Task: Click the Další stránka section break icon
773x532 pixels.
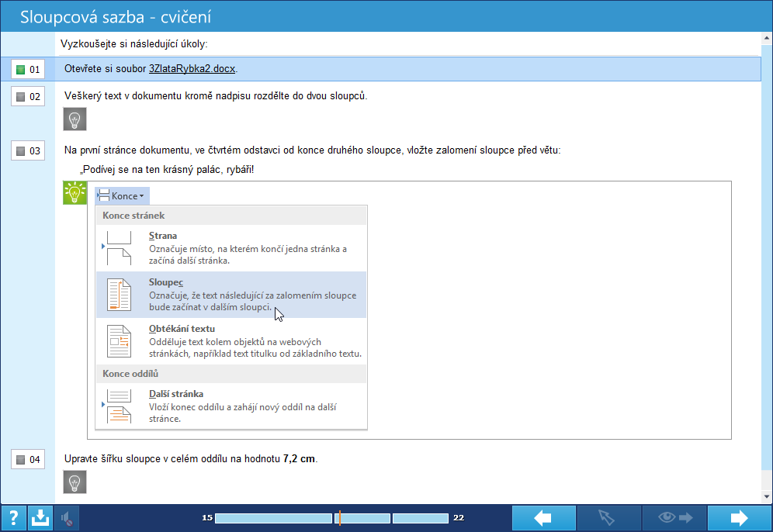Action: coord(119,406)
